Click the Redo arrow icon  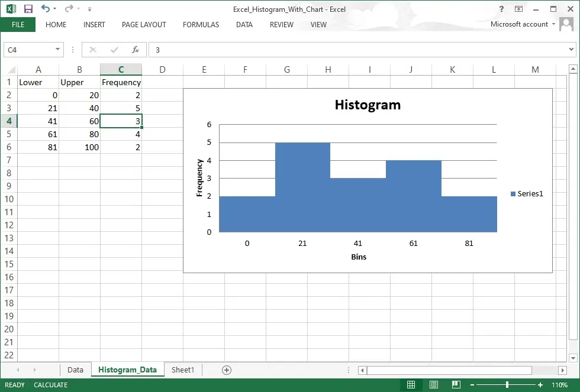[x=68, y=9]
